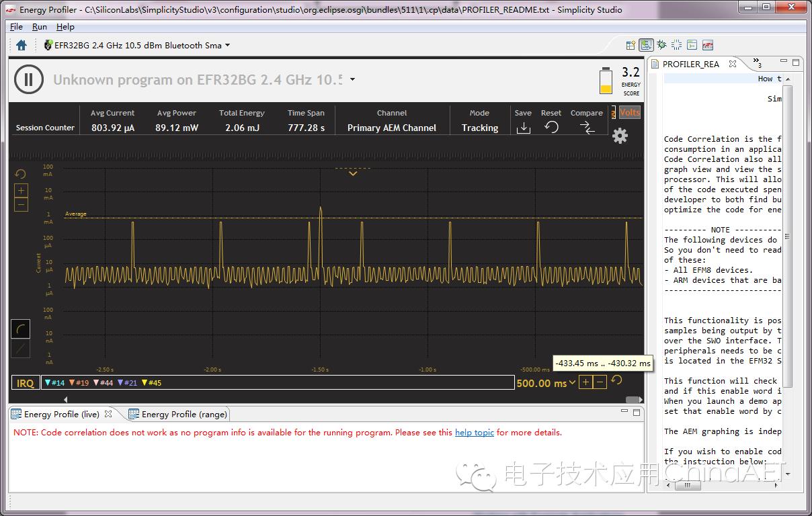Click the help topic link

pyautogui.click(x=475, y=433)
